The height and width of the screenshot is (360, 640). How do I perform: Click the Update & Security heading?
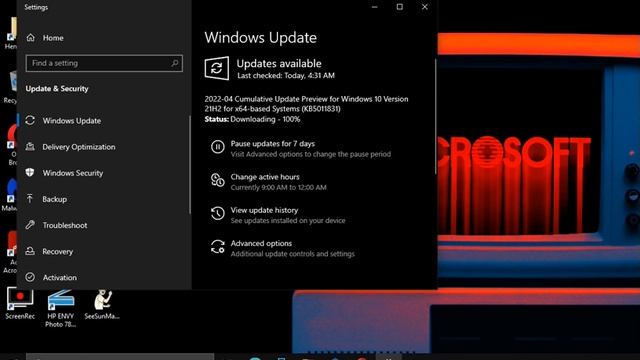[x=57, y=88]
